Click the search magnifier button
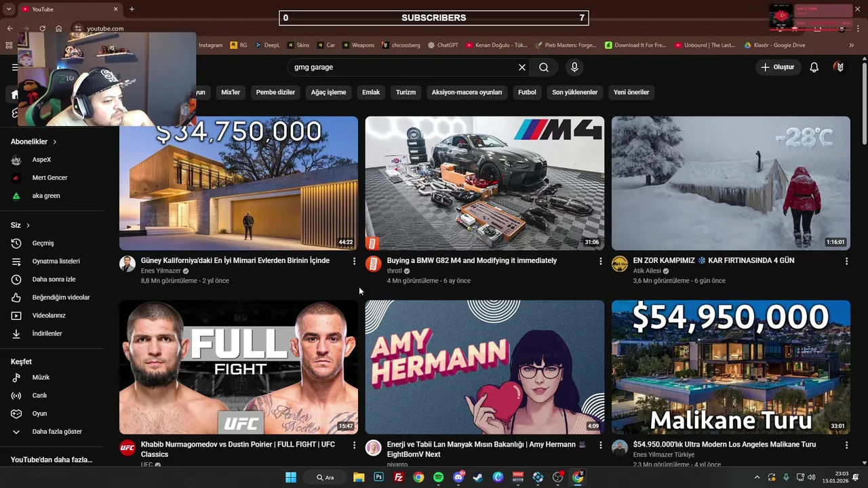Screen dimensions: 868x488 coord(544,67)
